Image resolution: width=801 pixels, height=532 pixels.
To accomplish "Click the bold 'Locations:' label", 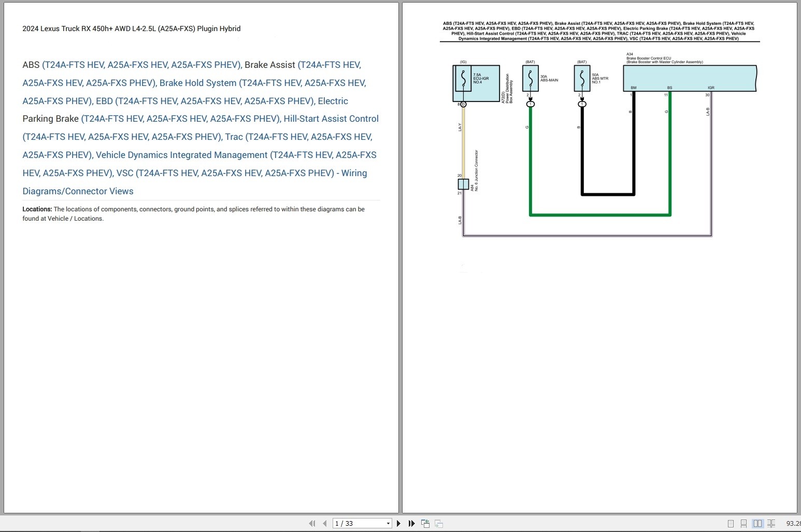I will pyautogui.click(x=37, y=209).
